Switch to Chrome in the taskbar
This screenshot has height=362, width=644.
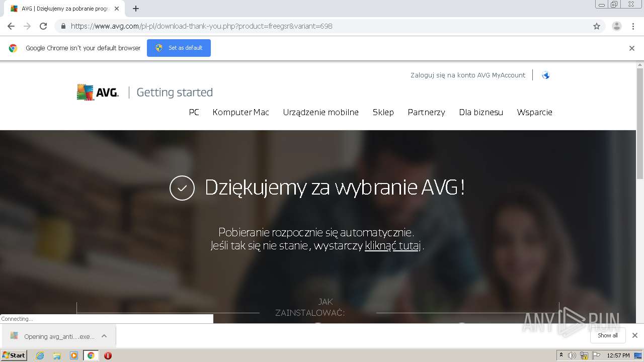[x=91, y=355]
